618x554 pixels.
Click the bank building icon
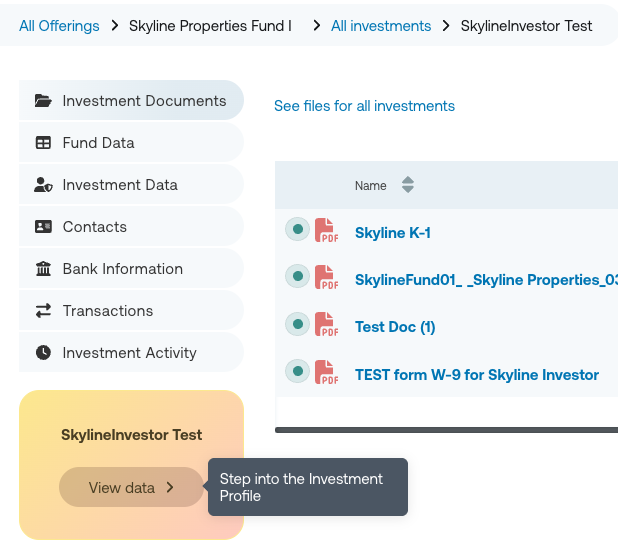43,269
